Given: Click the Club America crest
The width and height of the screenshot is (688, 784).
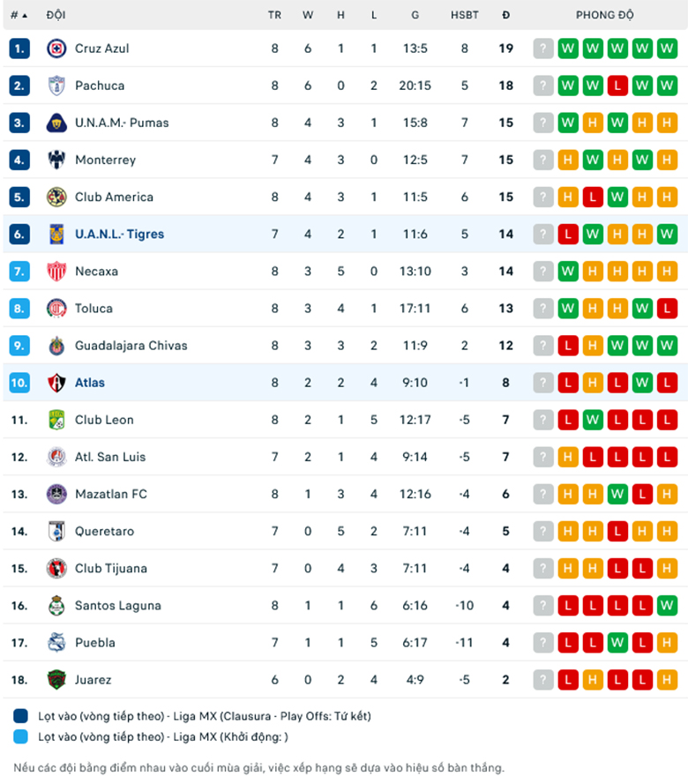Looking at the screenshot, I should [56, 197].
